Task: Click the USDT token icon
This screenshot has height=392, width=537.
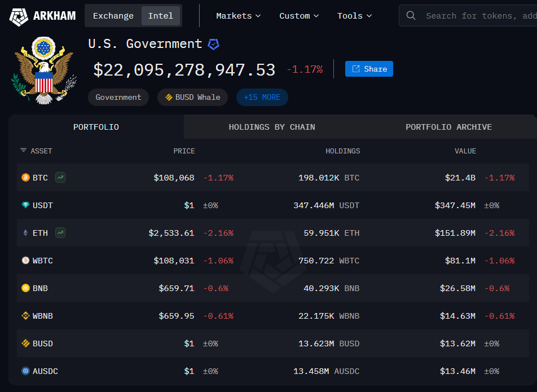Action: [x=26, y=205]
